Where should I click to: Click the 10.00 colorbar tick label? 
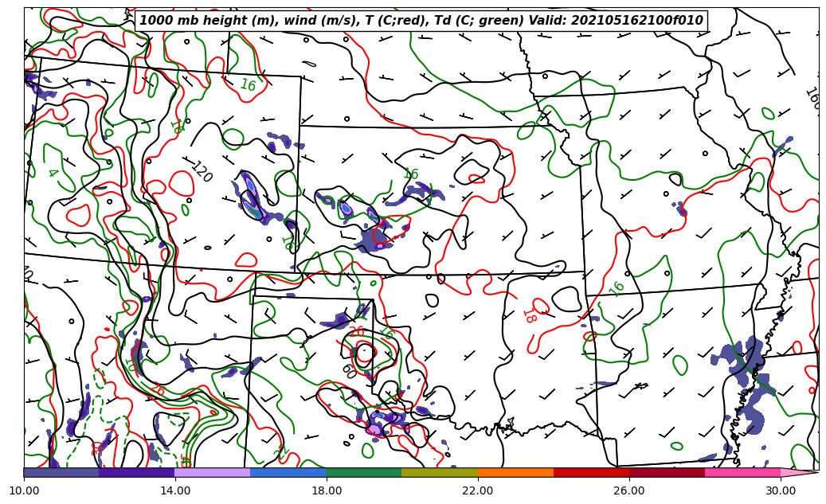[24, 491]
